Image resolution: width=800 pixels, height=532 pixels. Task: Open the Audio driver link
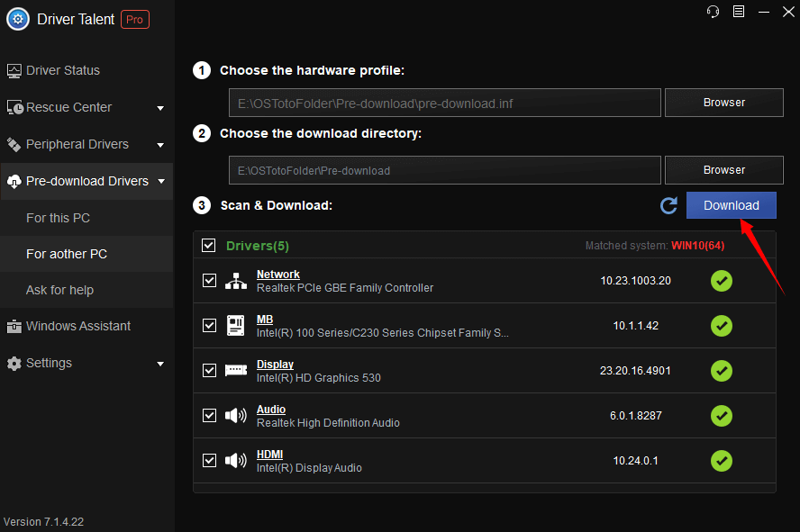(271, 410)
